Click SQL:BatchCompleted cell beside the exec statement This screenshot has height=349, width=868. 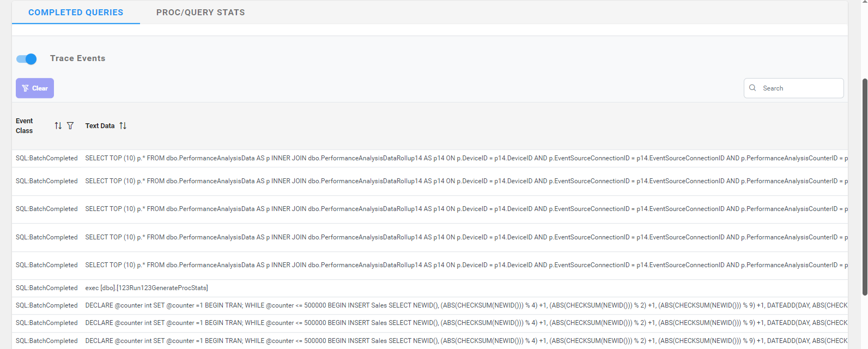tap(47, 288)
